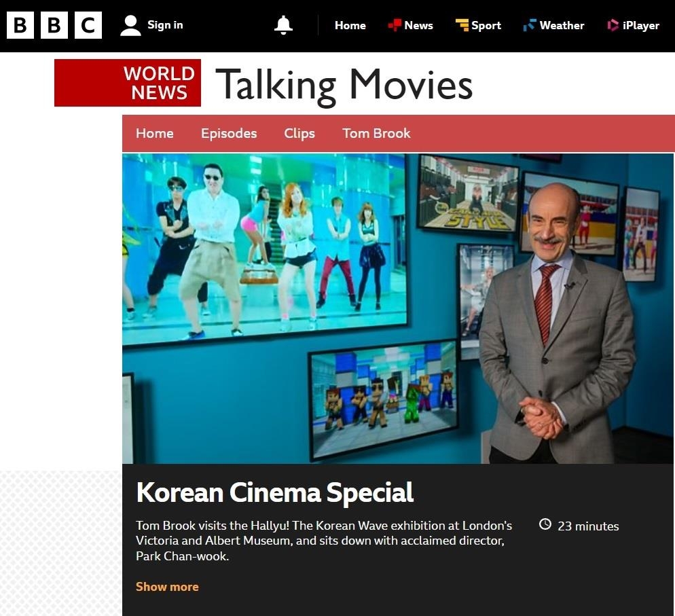Click the user profile silhouette icon
Image resolution: width=675 pixels, height=616 pixels.
[x=130, y=25]
